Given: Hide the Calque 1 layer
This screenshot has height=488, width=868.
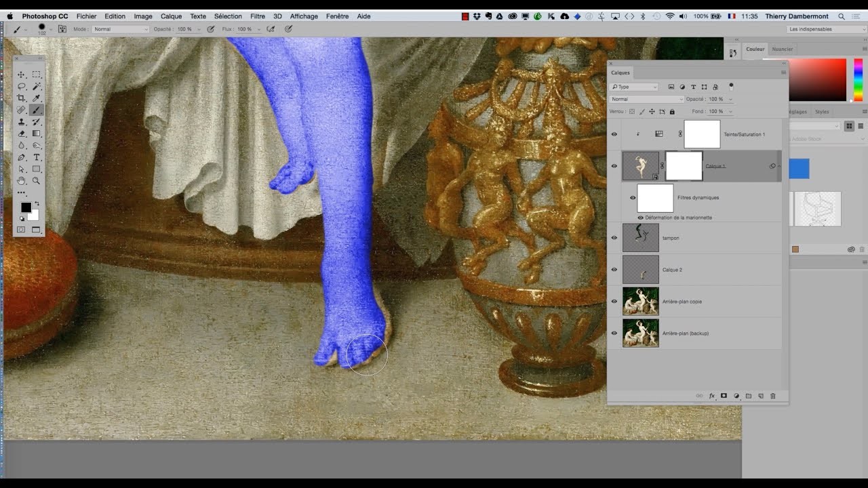Looking at the screenshot, I should pyautogui.click(x=614, y=166).
